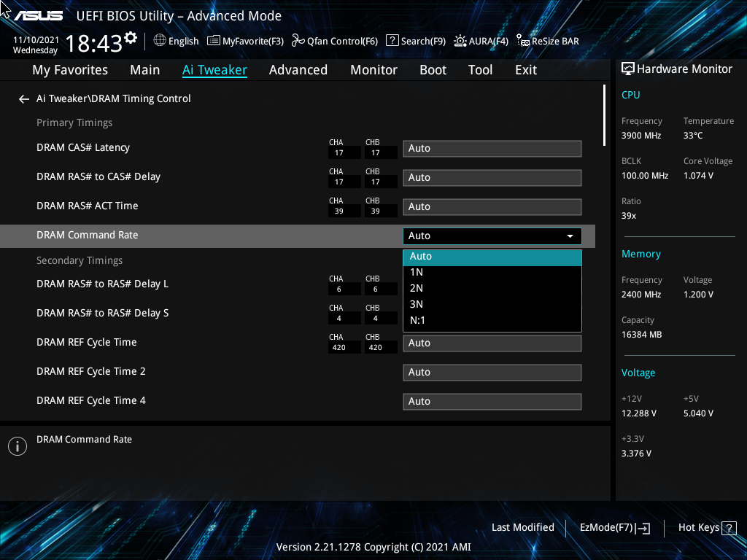The height and width of the screenshot is (560, 747).
Task: Click the globe language icon
Action: click(x=160, y=41)
